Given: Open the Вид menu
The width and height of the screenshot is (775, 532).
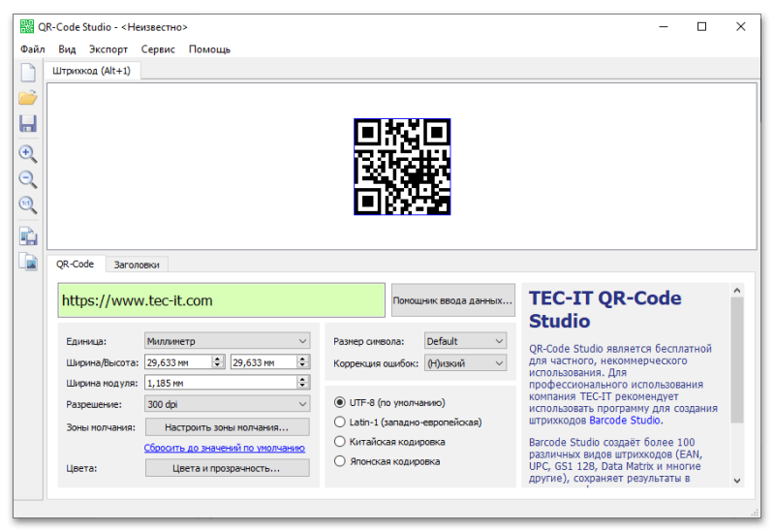Looking at the screenshot, I should (x=67, y=49).
